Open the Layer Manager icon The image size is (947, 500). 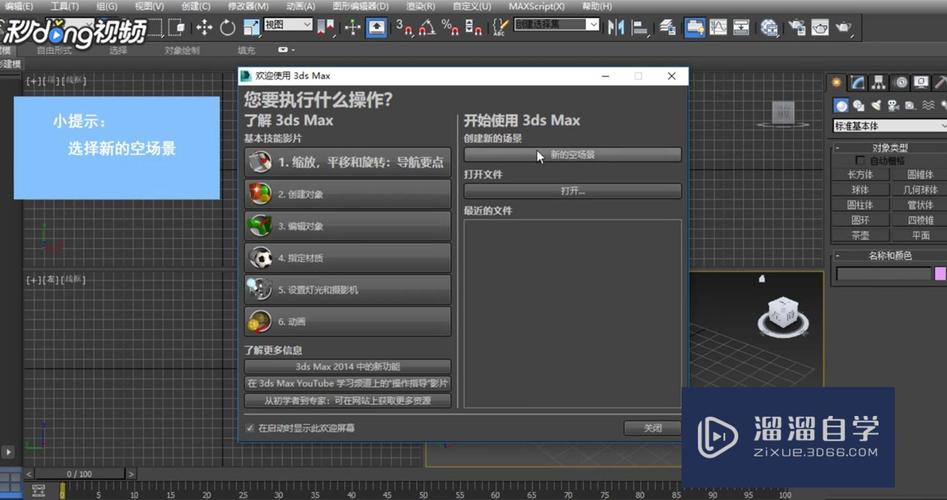coord(667,27)
